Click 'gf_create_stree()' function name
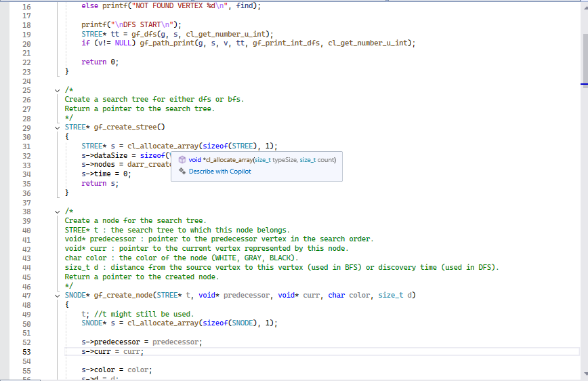 129,127
